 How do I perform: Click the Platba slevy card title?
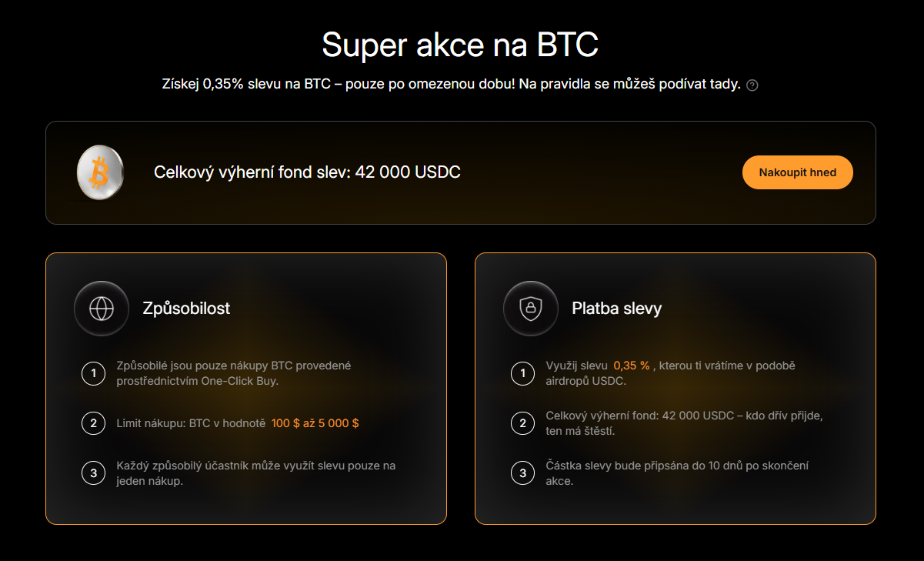point(616,309)
